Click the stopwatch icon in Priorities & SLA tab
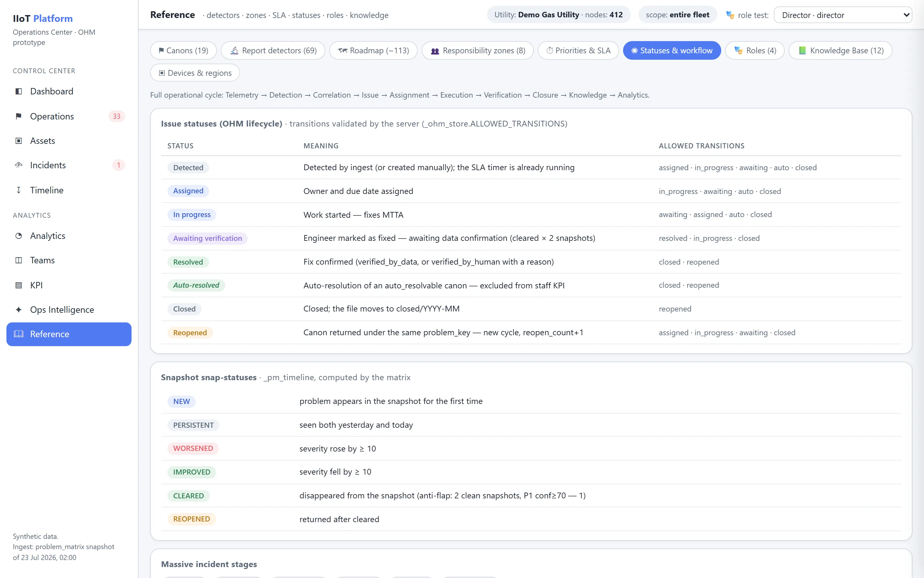The height and width of the screenshot is (578, 924). pos(550,50)
